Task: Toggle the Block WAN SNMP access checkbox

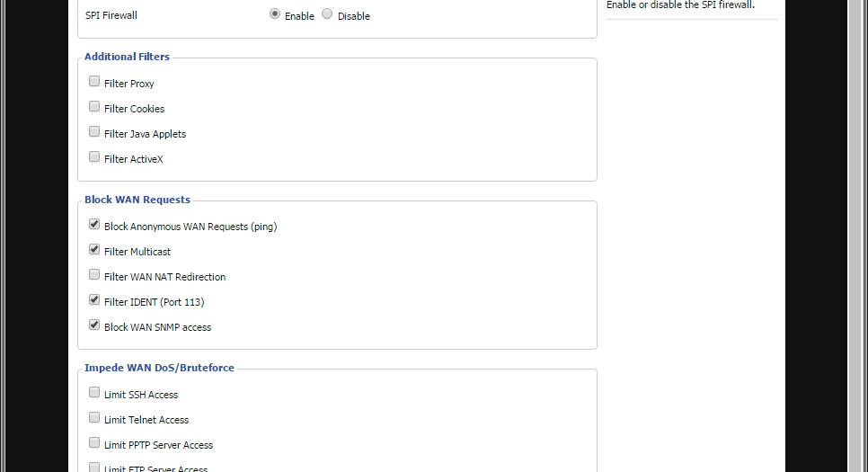Action: pos(94,325)
